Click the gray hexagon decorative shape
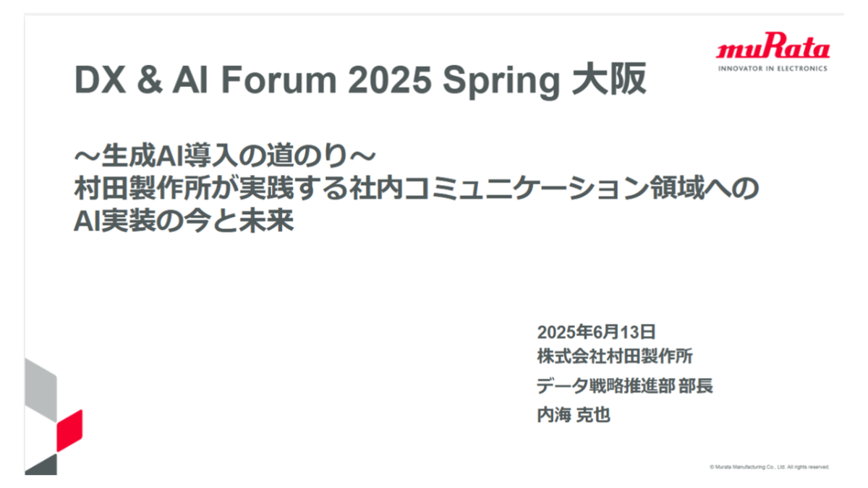This screenshot has height=488, width=868. tap(40, 390)
